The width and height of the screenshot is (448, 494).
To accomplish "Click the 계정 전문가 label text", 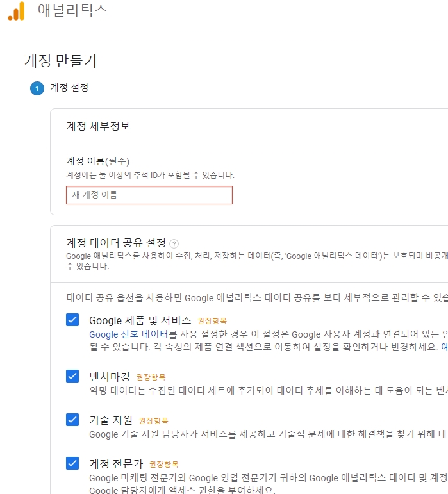I will pyautogui.click(x=116, y=464).
